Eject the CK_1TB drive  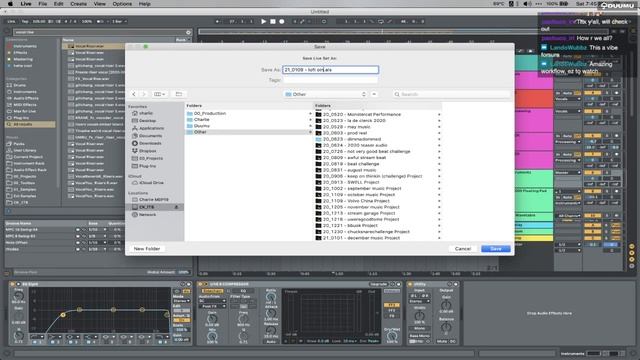pos(176,207)
